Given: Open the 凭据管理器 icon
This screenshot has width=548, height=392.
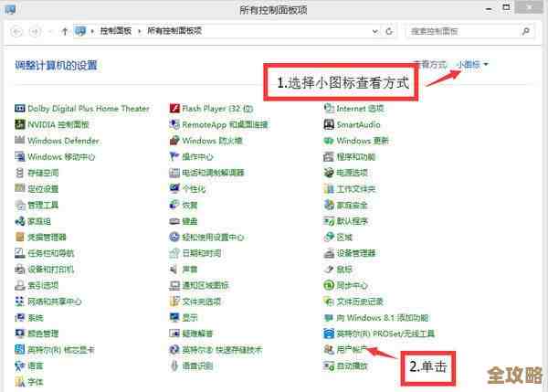Looking at the screenshot, I should [19, 237].
